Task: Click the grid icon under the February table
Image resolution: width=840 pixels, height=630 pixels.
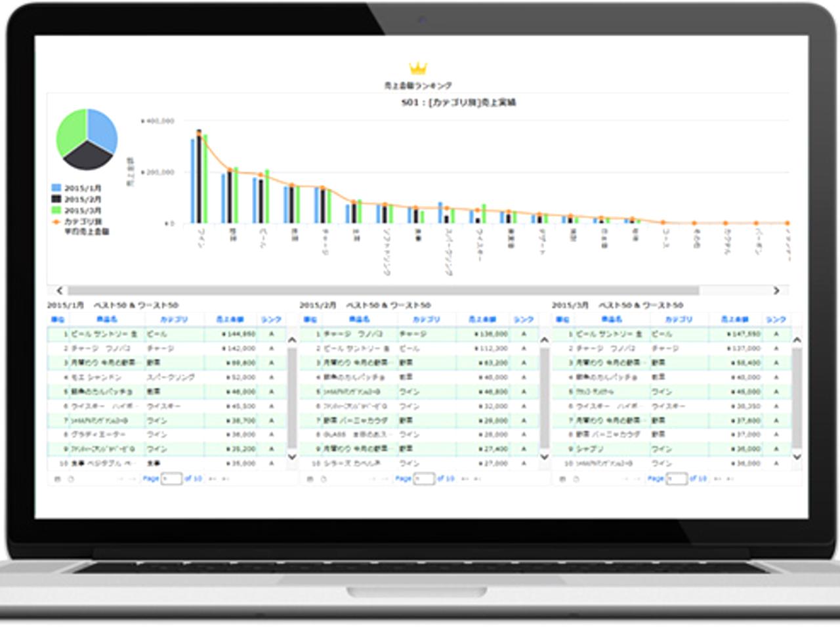Action: pos(310,479)
